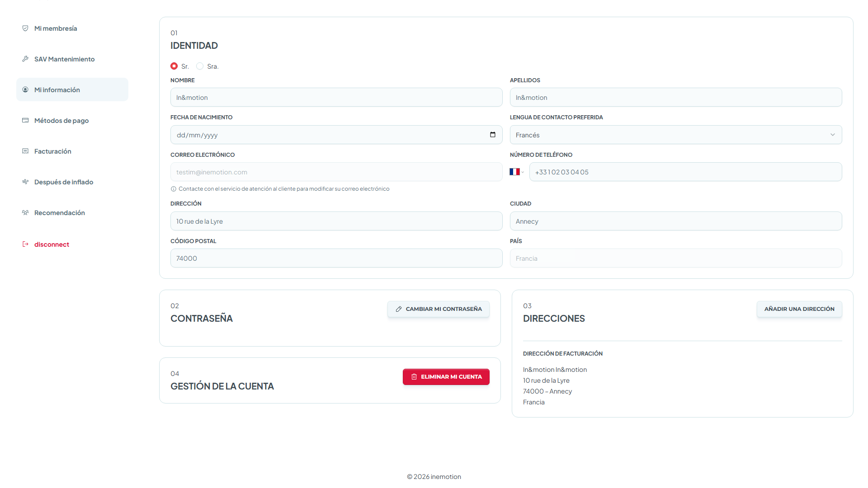
Task: Click the '© 2026 inemotion' footer text
Action: click(434, 477)
